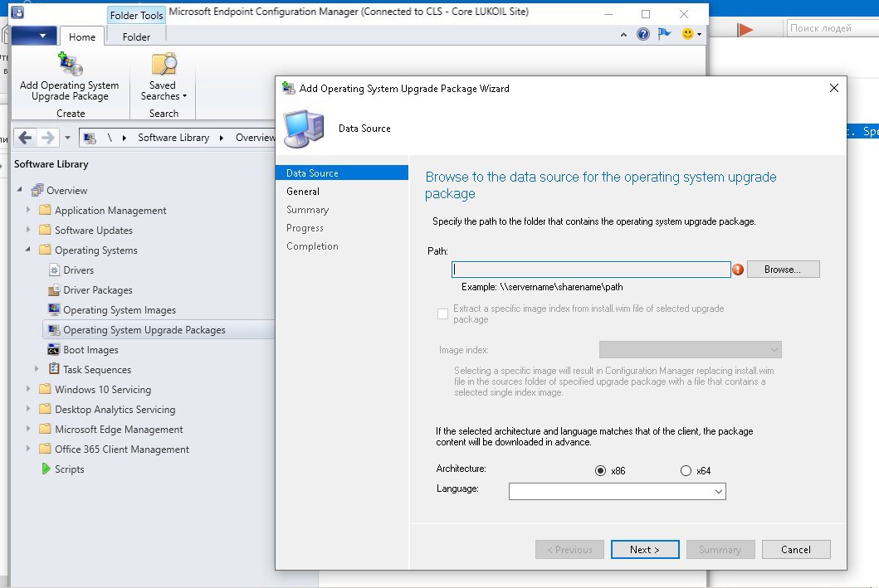Expand the Office 365 Client Management node
The height and width of the screenshot is (588, 879).
click(28, 449)
